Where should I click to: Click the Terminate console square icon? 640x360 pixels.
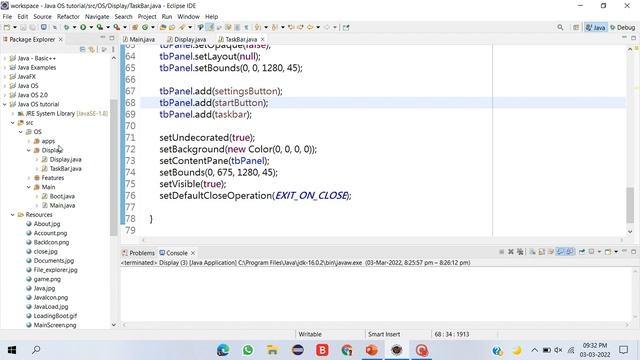pos(502,252)
